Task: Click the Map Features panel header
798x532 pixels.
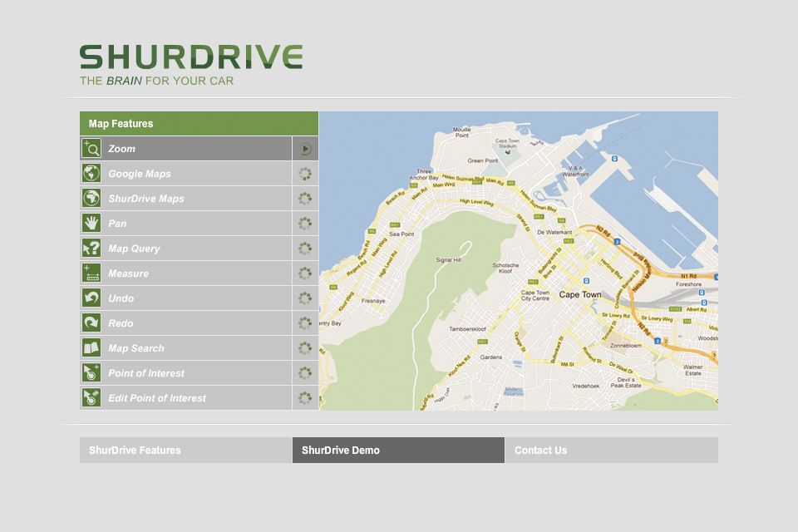Action: (199, 123)
